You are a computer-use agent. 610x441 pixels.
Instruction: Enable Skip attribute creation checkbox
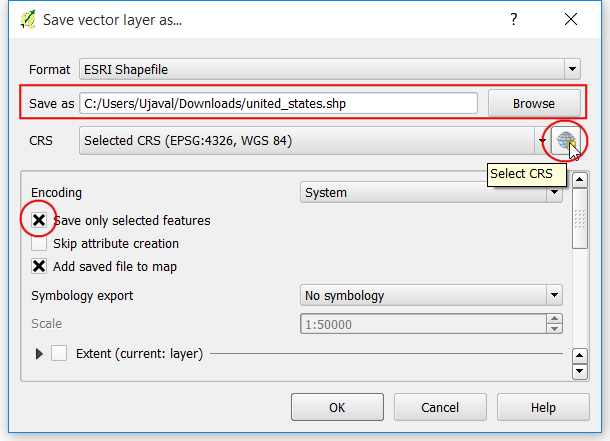[x=39, y=243]
